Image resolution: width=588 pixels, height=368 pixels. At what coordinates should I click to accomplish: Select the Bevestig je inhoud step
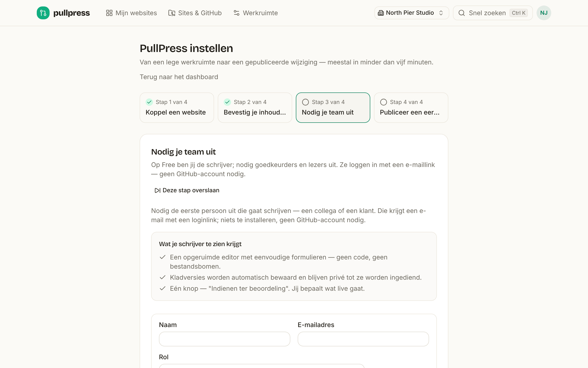pos(255,108)
